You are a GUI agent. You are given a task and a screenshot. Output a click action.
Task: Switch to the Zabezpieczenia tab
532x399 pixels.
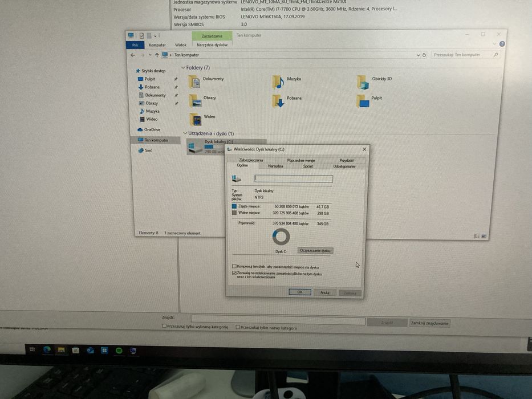coord(251,160)
